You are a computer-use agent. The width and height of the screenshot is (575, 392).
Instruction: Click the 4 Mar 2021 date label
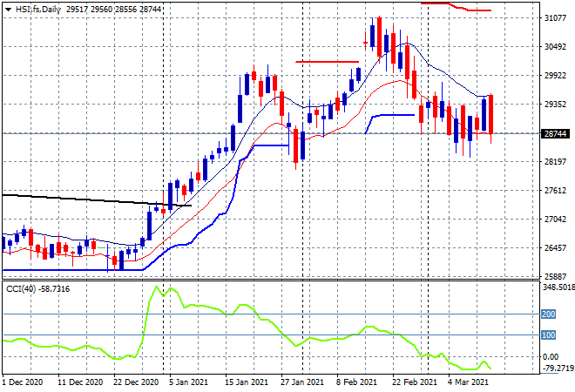(x=469, y=382)
